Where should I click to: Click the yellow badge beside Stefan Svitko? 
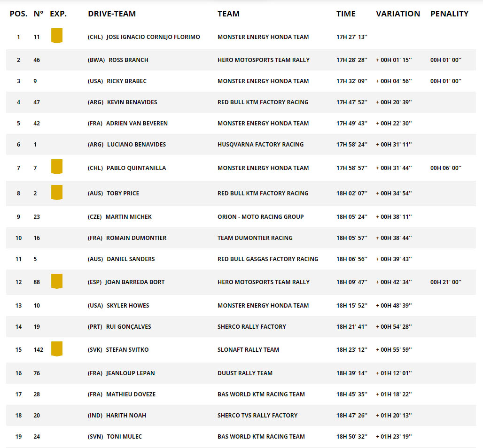pyautogui.click(x=57, y=349)
